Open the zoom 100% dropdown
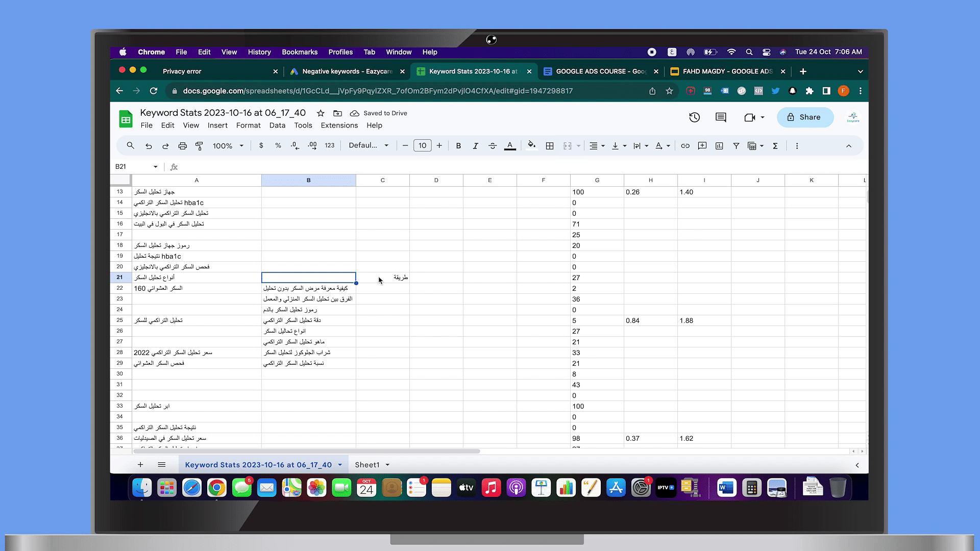 pos(228,146)
